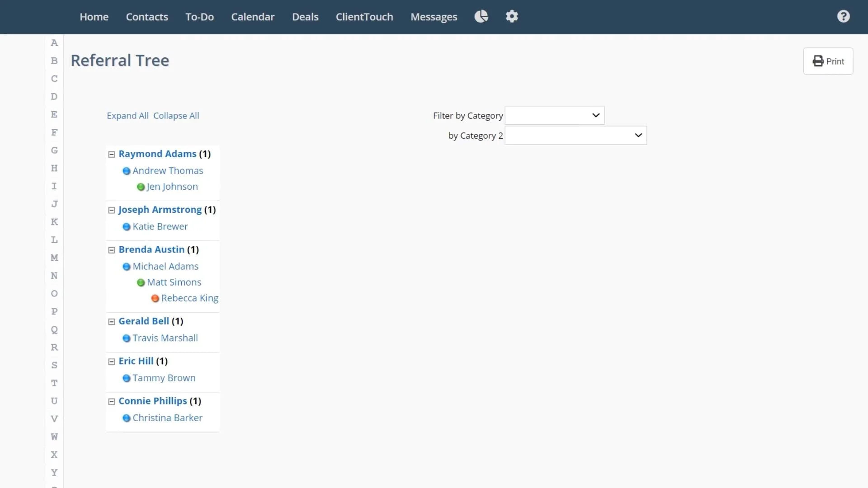Collapse the Raymond Adams referral branch
The width and height of the screenshot is (868, 488).
(112, 155)
